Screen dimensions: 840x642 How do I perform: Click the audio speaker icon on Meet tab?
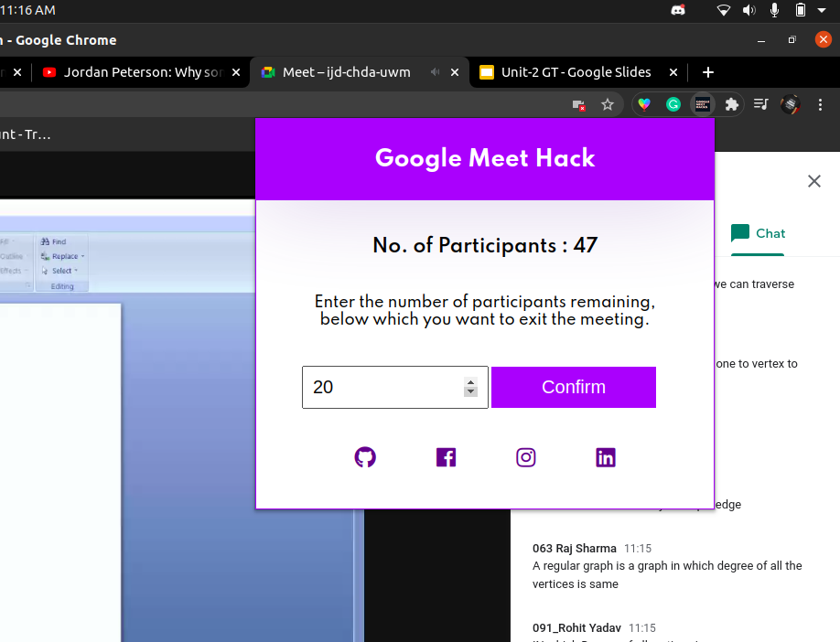(435, 71)
